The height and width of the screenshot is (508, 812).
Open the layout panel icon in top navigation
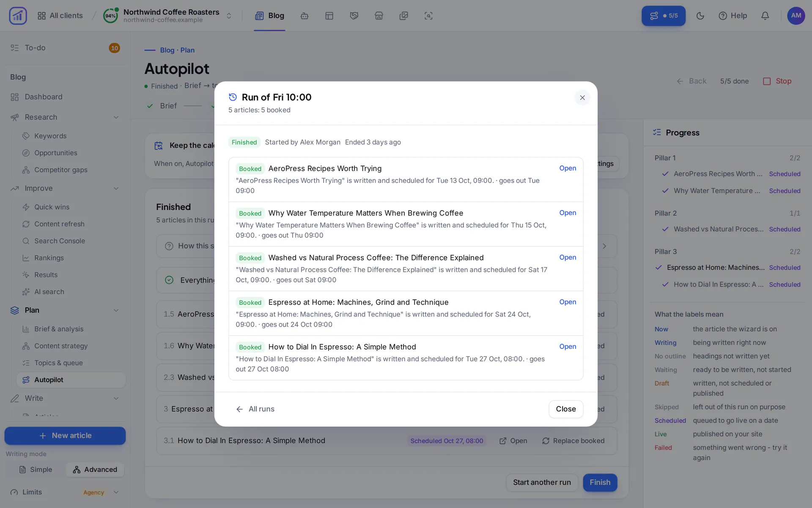pyautogui.click(x=329, y=16)
